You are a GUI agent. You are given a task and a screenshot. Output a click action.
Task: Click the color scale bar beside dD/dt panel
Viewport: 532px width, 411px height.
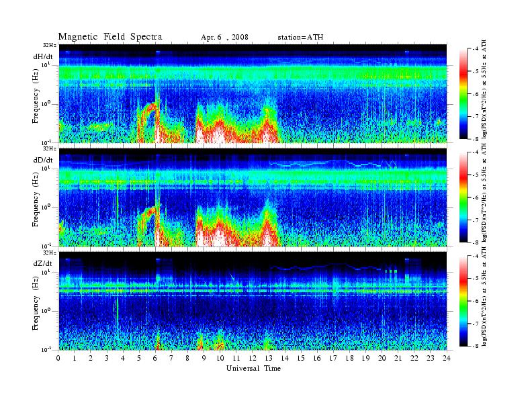(463, 197)
